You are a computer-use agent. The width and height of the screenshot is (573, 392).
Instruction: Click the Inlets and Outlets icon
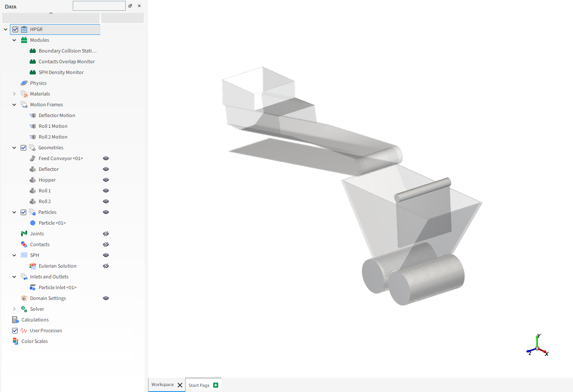(24, 277)
